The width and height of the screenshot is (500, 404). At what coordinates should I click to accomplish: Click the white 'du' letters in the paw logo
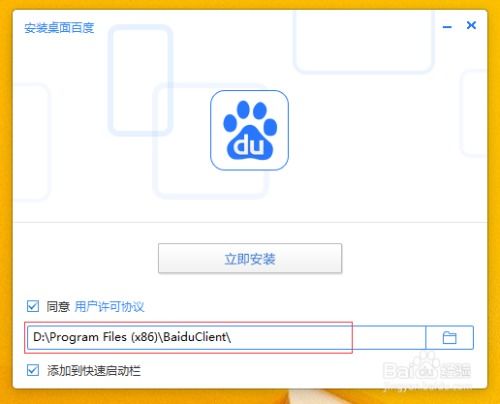click(249, 145)
